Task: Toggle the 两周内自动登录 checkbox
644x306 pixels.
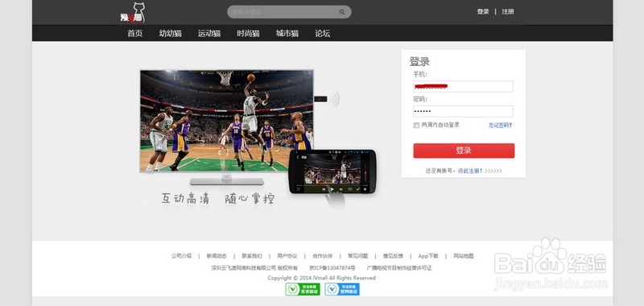Action: click(416, 126)
